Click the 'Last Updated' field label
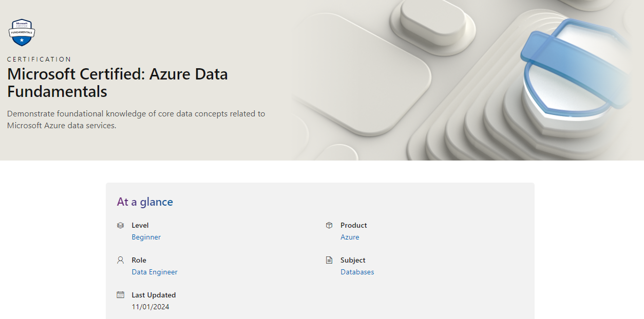Viewport: 644px width, 319px height. tap(154, 295)
